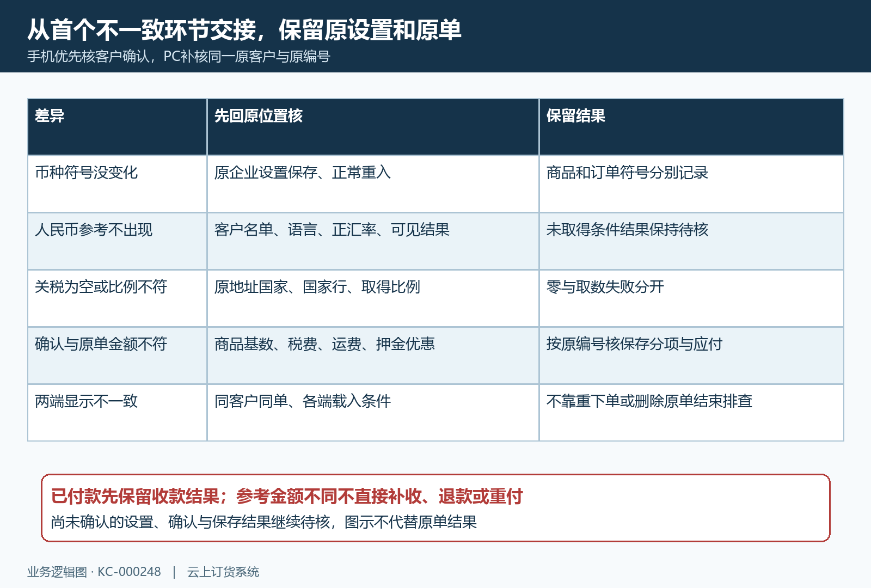
Task: Select the cell 关税为空或比例不符
Action: tap(117, 298)
